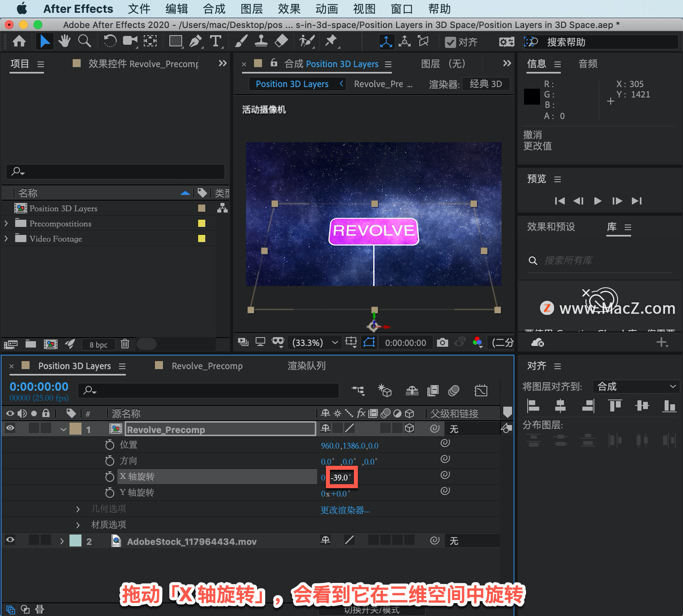Click label color swatch of Revolve_Precomp layer

point(75,429)
